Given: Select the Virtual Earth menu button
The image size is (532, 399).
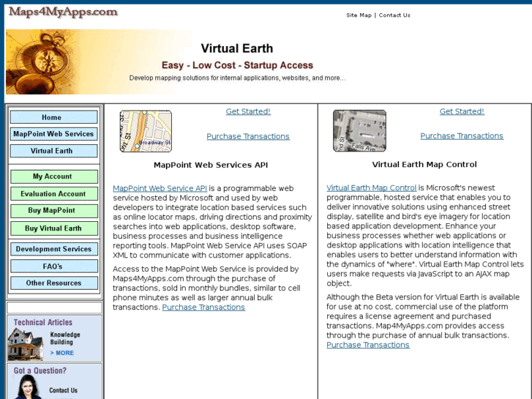Looking at the screenshot, I should (53, 151).
